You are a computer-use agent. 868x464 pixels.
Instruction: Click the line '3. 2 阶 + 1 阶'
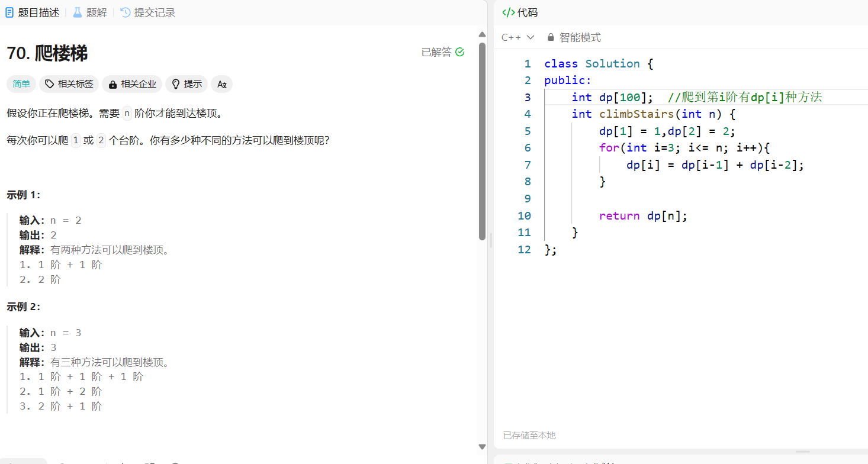click(61, 406)
